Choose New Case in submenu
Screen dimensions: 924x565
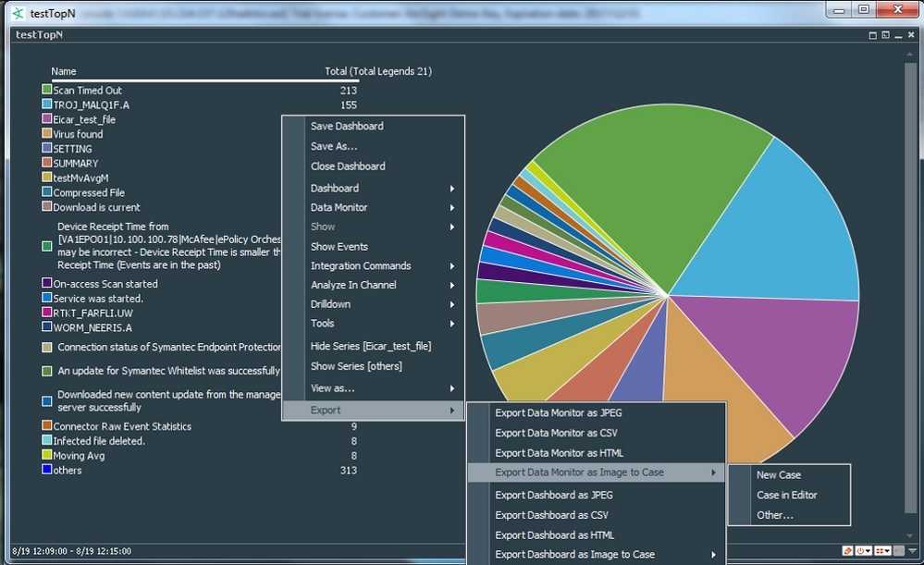(790, 475)
